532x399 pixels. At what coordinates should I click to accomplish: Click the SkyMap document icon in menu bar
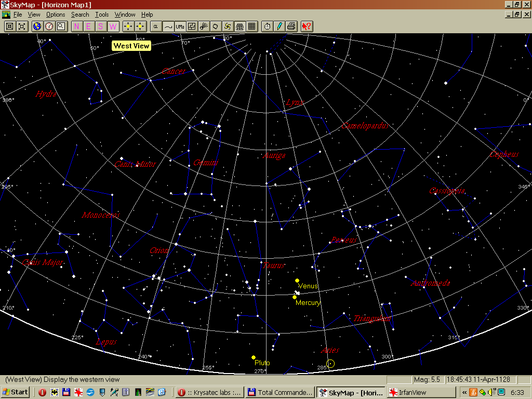click(x=6, y=15)
